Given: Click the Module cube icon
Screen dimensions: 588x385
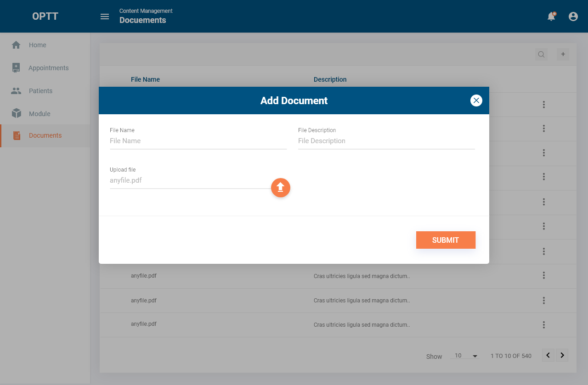Looking at the screenshot, I should tap(17, 113).
